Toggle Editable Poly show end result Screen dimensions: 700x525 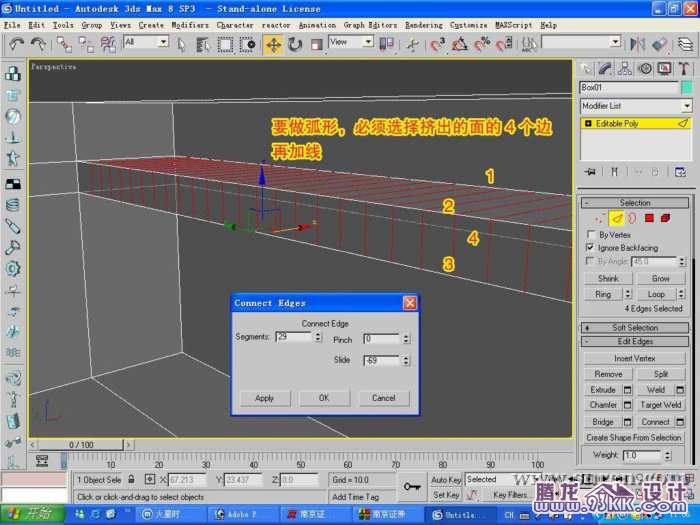[615, 172]
